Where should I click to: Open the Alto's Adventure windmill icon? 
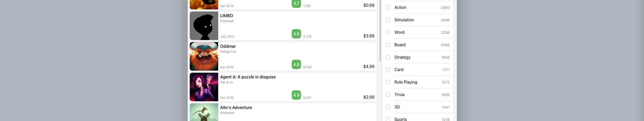point(204,112)
